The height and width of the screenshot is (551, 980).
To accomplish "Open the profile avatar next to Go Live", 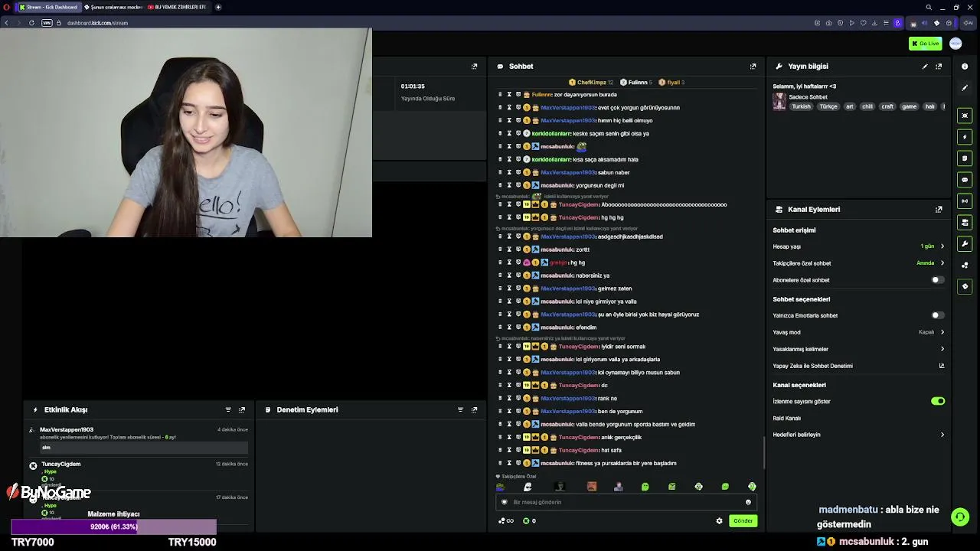I will click(x=955, y=44).
